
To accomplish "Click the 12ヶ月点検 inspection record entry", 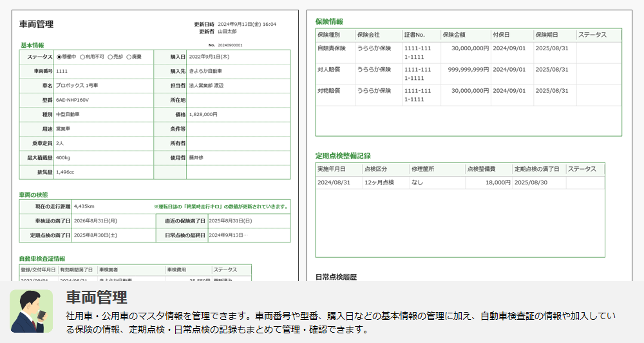I will click(x=379, y=182).
